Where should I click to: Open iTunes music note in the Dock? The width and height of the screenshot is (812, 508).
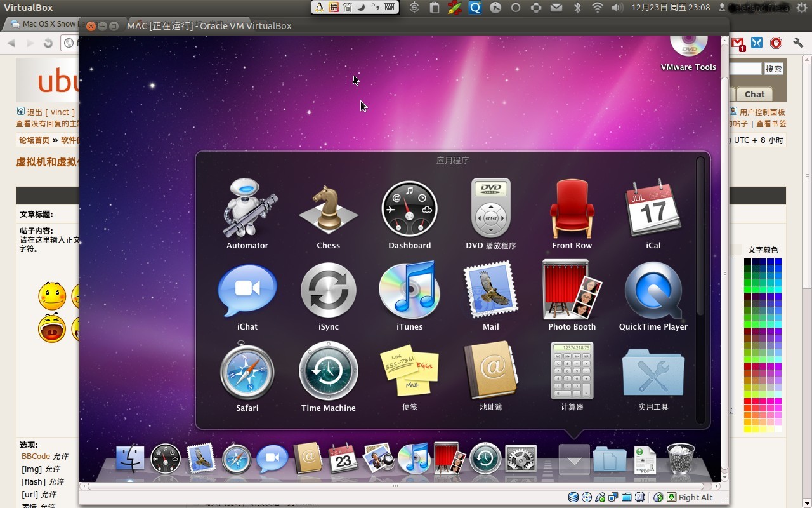[x=414, y=458]
